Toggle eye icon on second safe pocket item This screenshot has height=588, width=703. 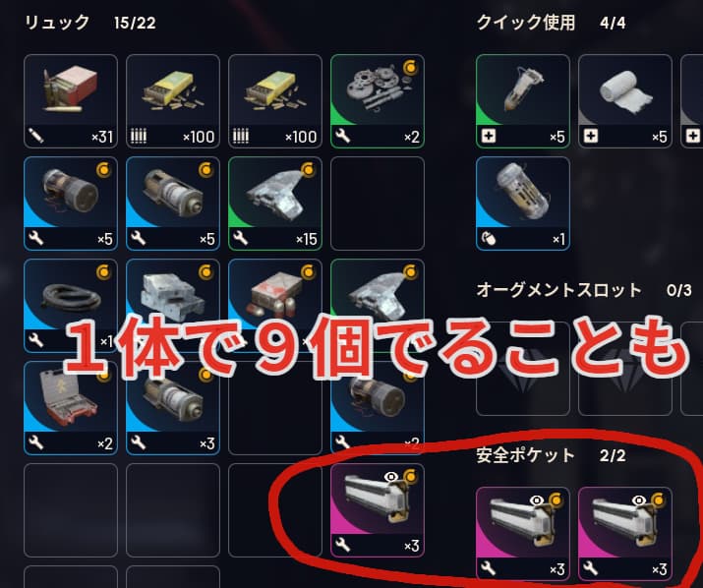coord(639,500)
